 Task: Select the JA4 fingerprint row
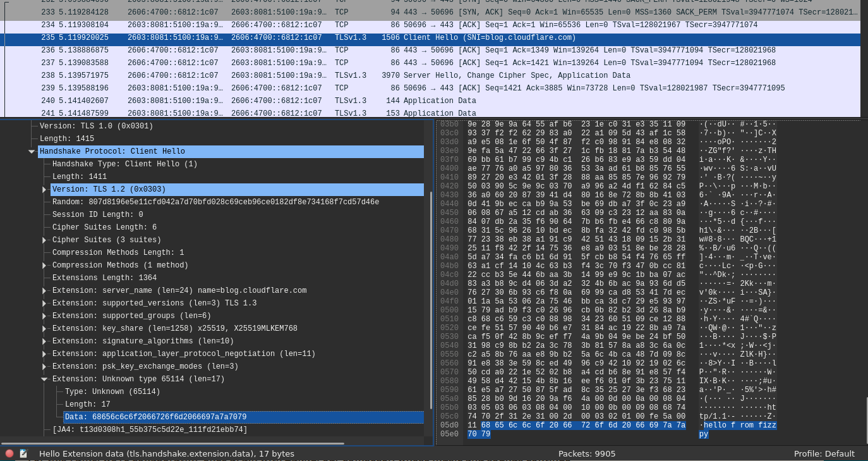coord(150,430)
